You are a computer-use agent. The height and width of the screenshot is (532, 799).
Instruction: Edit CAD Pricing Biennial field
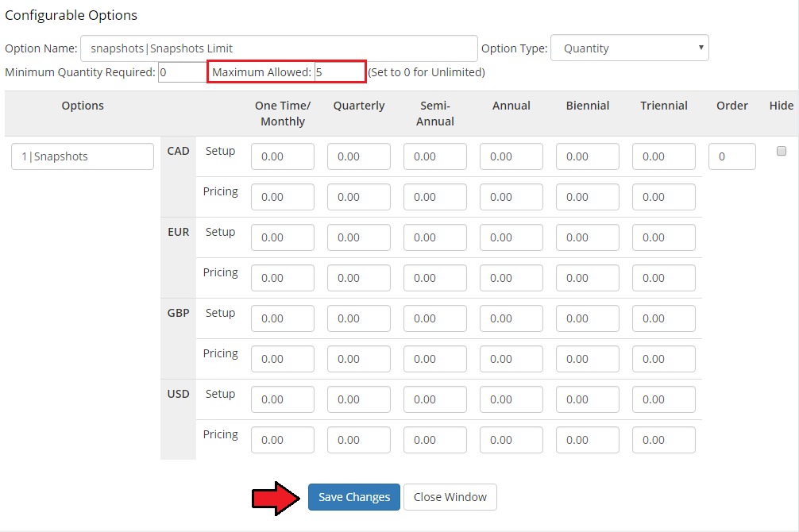pyautogui.click(x=588, y=197)
